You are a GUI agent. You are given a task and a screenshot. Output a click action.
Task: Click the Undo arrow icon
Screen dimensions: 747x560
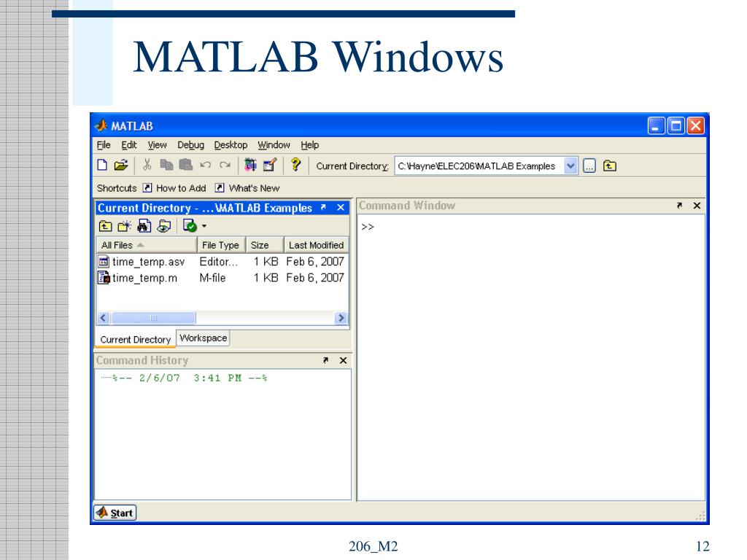click(205, 166)
